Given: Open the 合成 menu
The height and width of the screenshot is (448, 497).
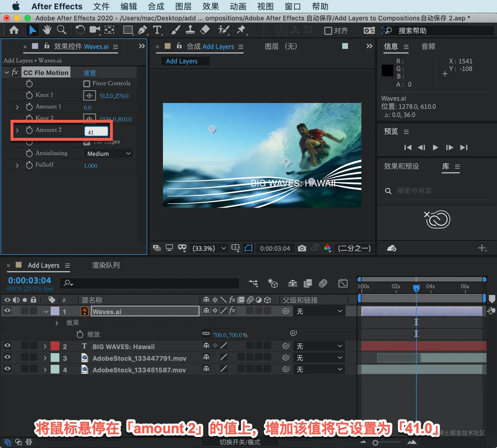Looking at the screenshot, I should pyautogui.click(x=156, y=7).
